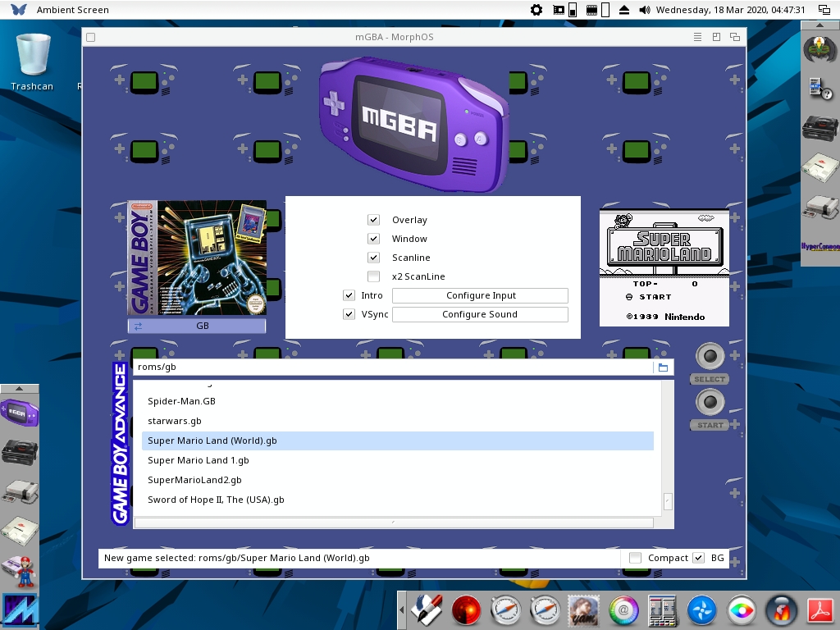Open the ROM folder browser icon
The image size is (840, 630).
663,367
